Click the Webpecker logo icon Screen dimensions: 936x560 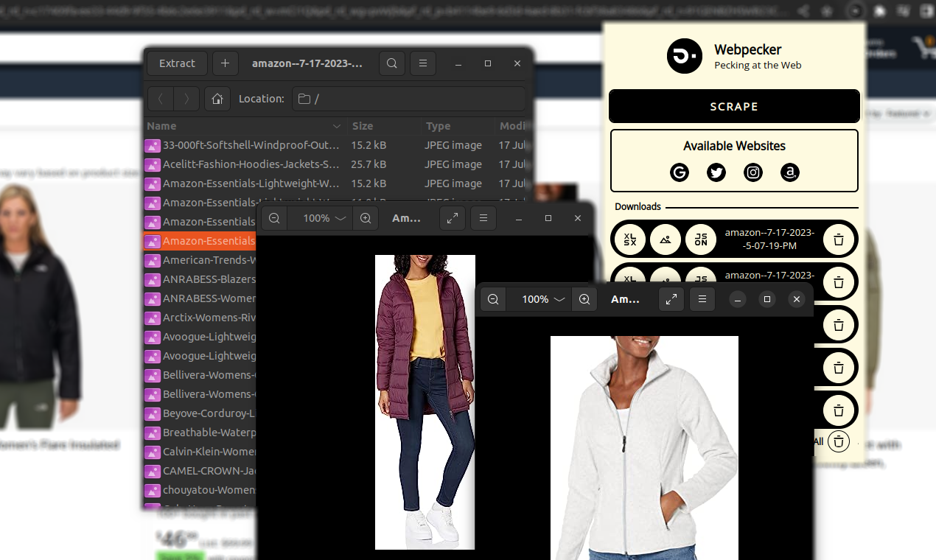tap(685, 56)
